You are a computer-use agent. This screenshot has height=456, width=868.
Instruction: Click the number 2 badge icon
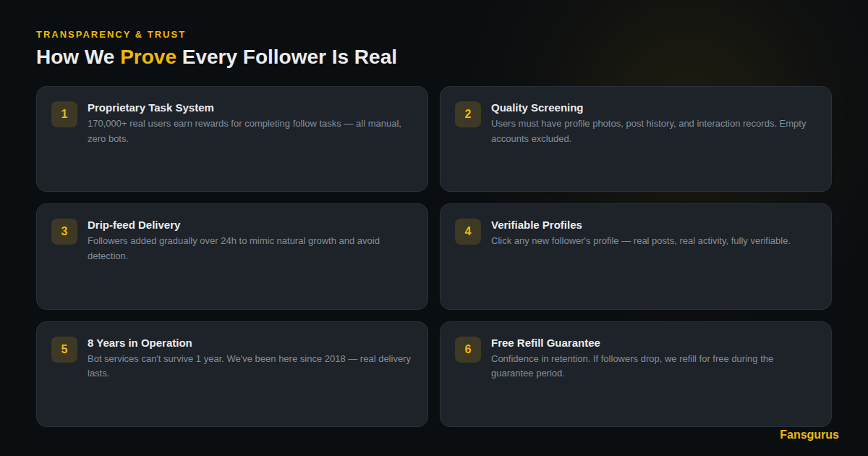468,114
